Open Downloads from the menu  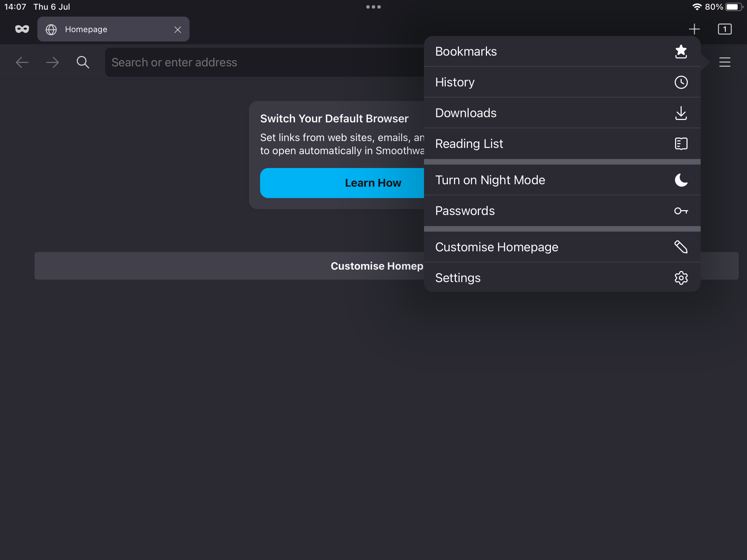(562, 113)
